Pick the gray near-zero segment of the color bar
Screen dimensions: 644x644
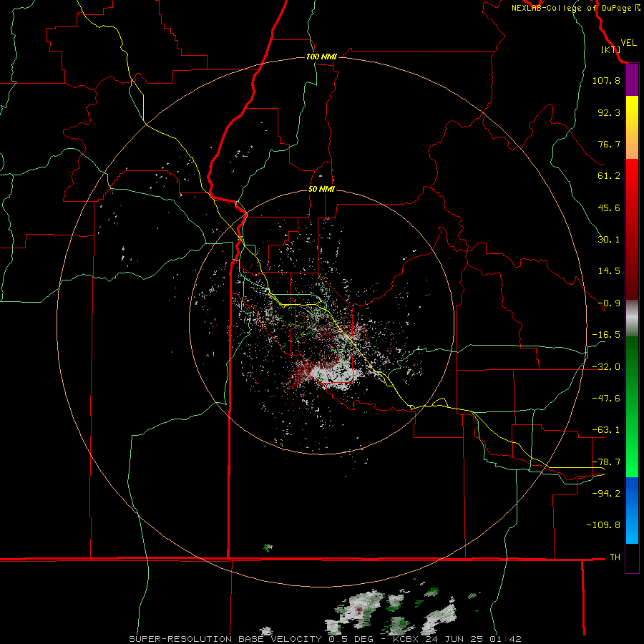[632, 318]
